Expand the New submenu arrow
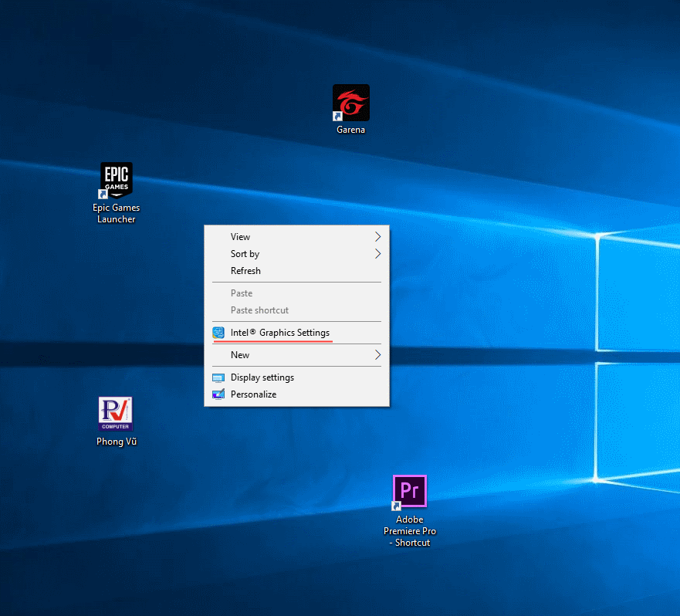Screen dimensions: 680x616 377,355
